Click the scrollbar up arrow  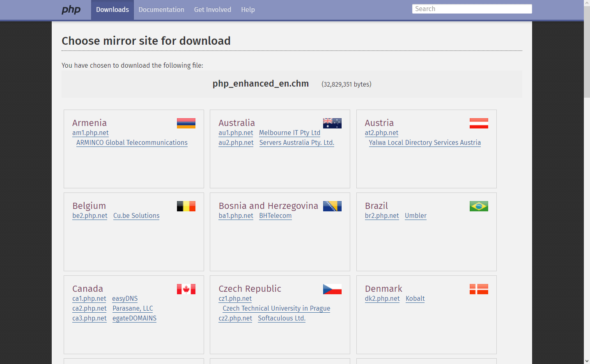(587, 3)
